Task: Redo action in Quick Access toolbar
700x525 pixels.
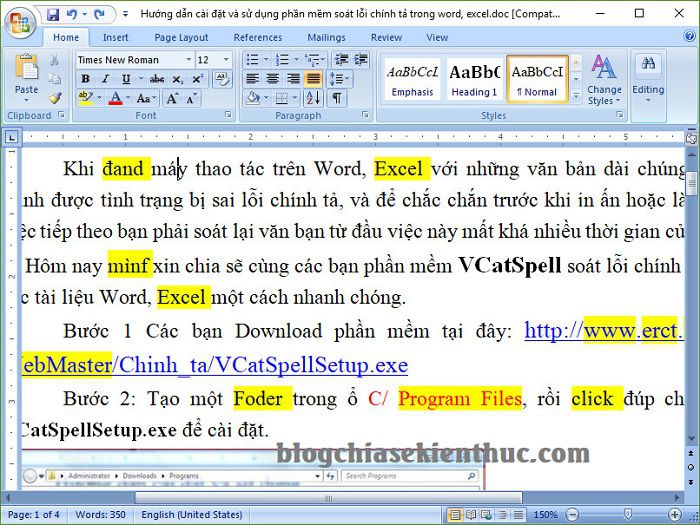Action: (99, 14)
